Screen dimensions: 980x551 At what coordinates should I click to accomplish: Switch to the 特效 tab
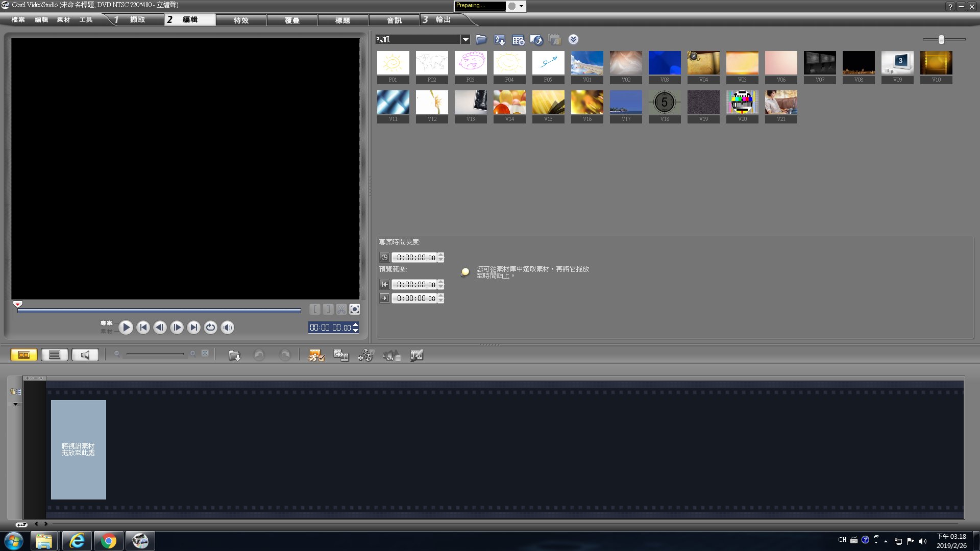click(x=241, y=20)
